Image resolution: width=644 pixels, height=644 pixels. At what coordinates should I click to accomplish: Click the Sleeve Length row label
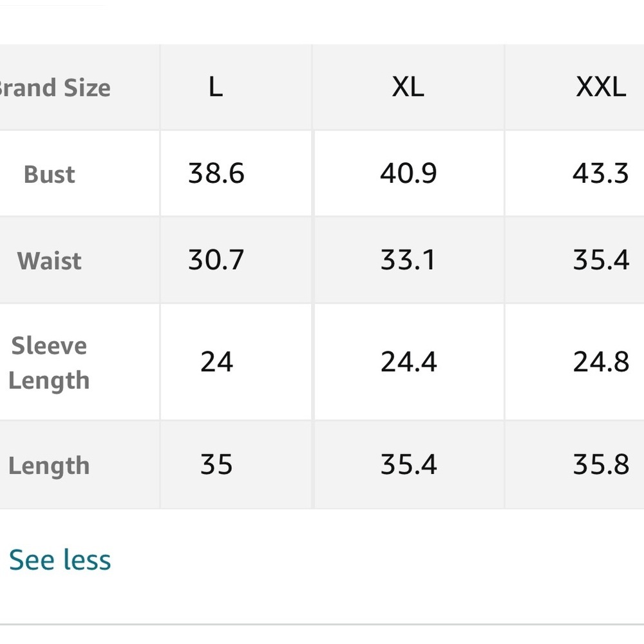[49, 363]
